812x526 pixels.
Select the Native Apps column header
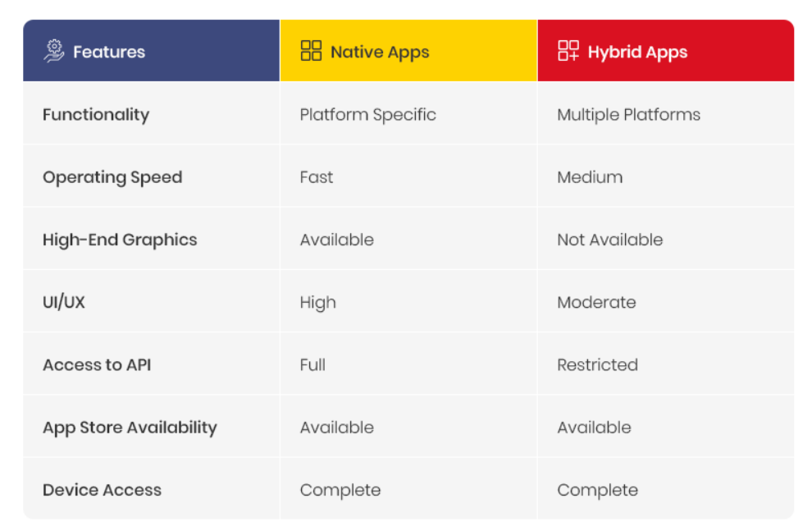point(408,51)
